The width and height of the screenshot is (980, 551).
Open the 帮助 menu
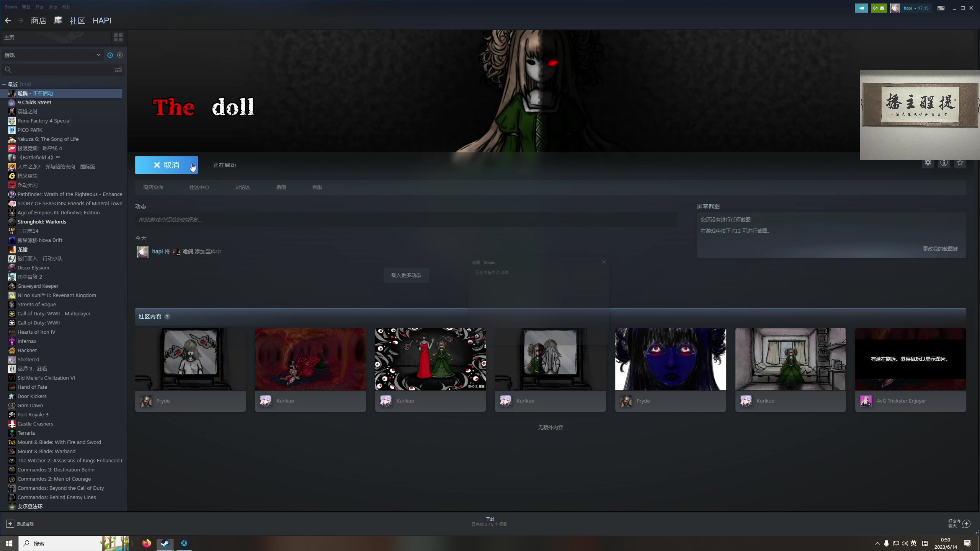pos(66,7)
